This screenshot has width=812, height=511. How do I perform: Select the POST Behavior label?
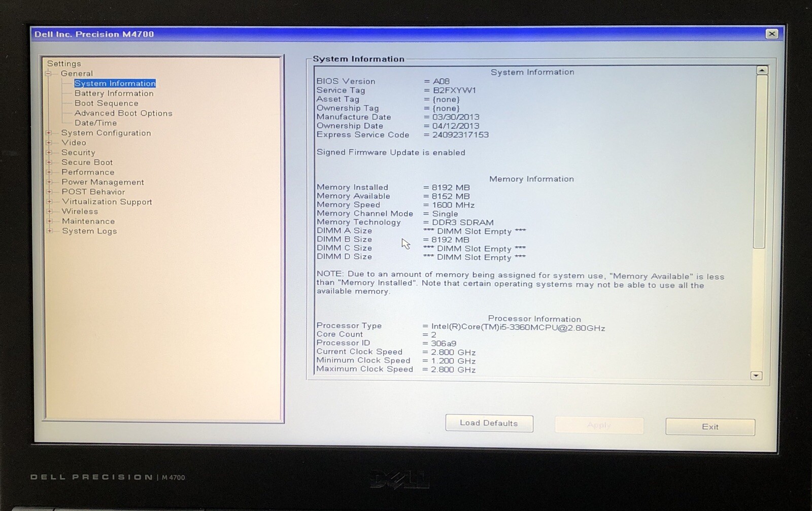tap(93, 192)
